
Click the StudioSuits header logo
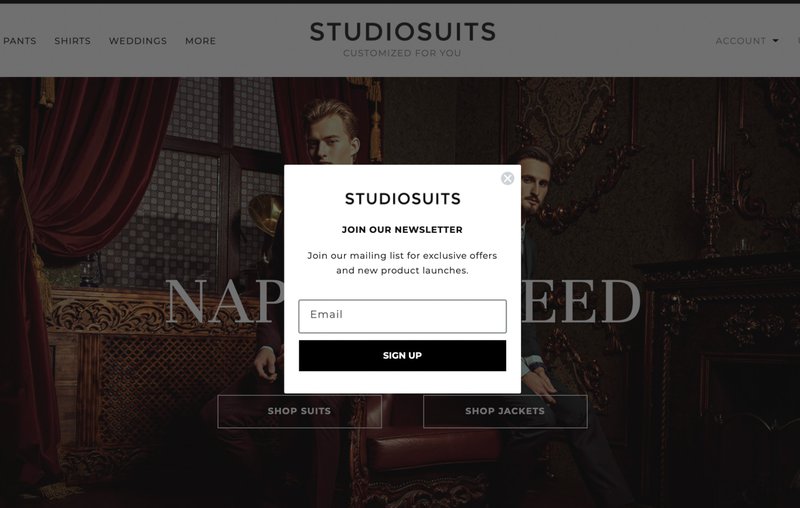click(x=403, y=32)
